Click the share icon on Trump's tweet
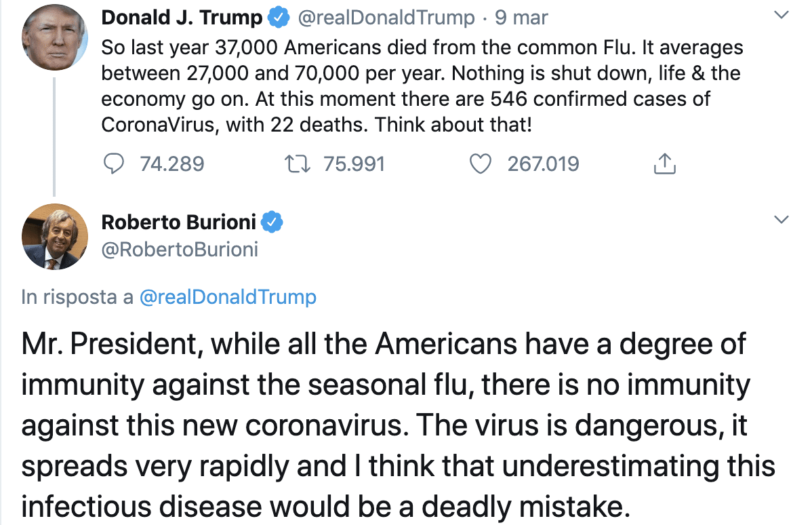812x525 pixels. pos(665,163)
